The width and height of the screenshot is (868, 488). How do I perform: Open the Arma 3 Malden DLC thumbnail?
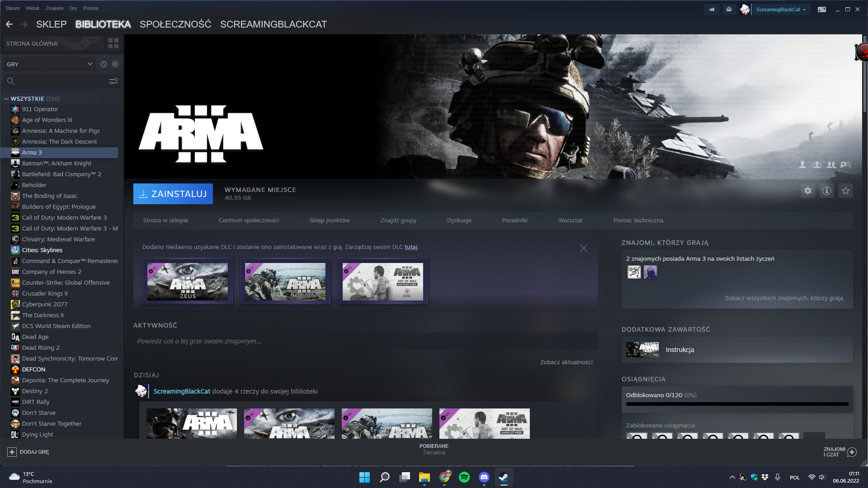(x=285, y=282)
